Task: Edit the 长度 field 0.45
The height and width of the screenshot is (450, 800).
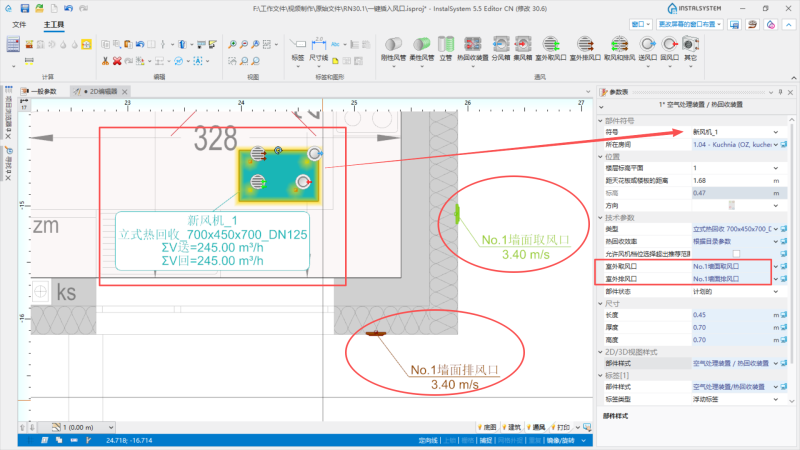Action: [x=732, y=315]
